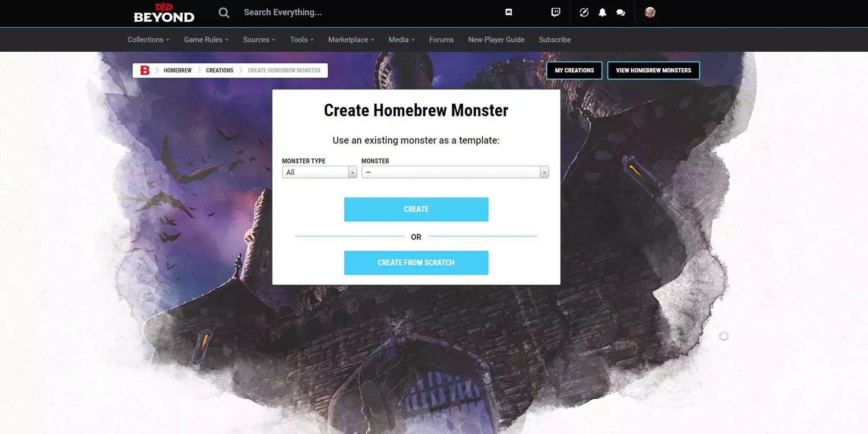The width and height of the screenshot is (868, 434).
Task: Open the Game Rules menu
Action: (206, 39)
